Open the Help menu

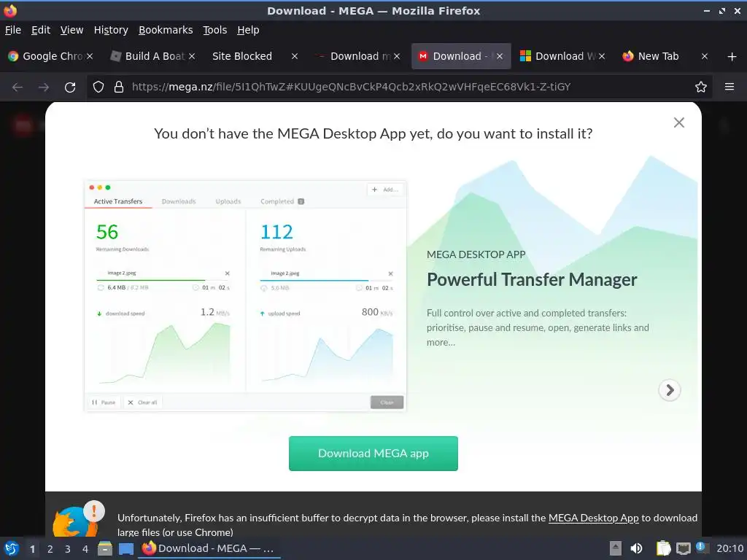[x=248, y=30]
